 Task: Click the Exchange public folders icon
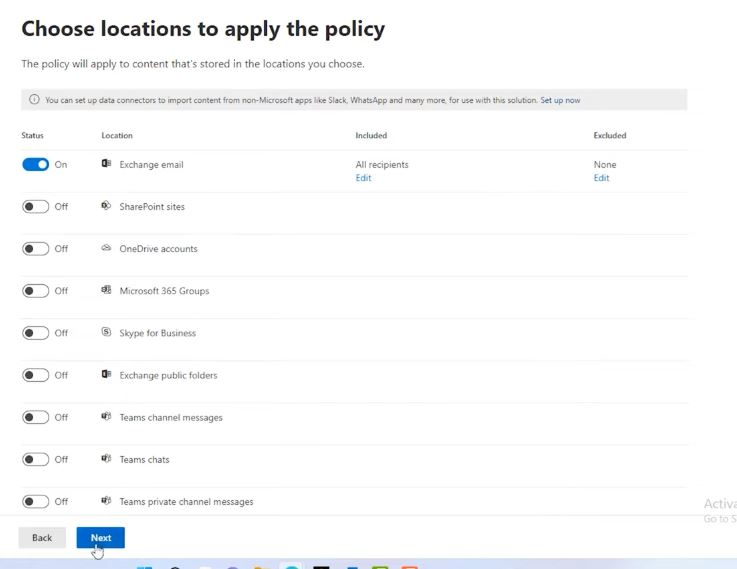coord(106,374)
